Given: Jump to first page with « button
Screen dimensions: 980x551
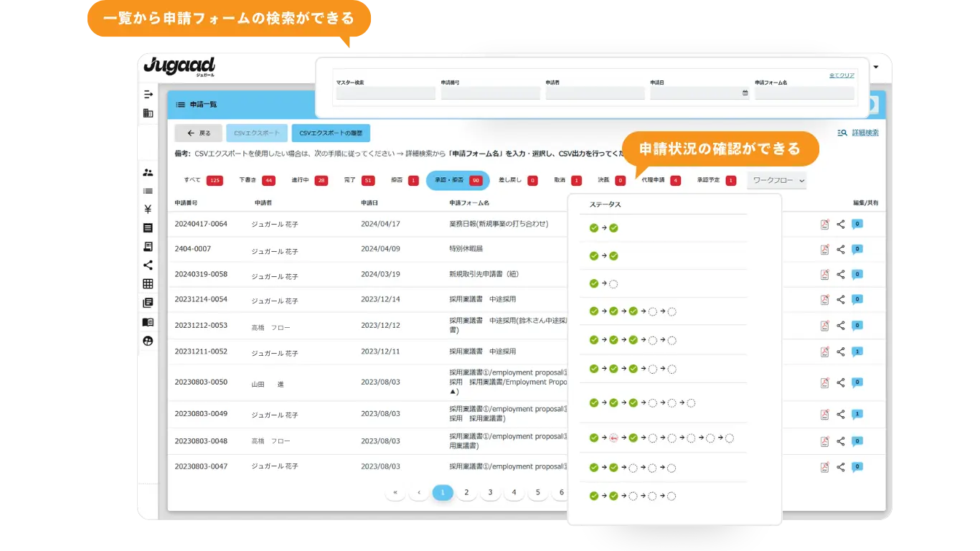Looking at the screenshot, I should tap(395, 492).
